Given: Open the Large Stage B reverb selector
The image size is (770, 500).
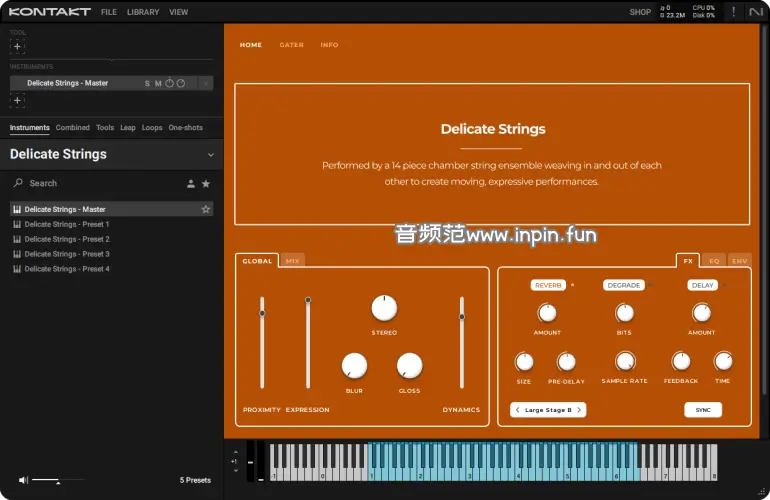Looking at the screenshot, I should click(548, 410).
